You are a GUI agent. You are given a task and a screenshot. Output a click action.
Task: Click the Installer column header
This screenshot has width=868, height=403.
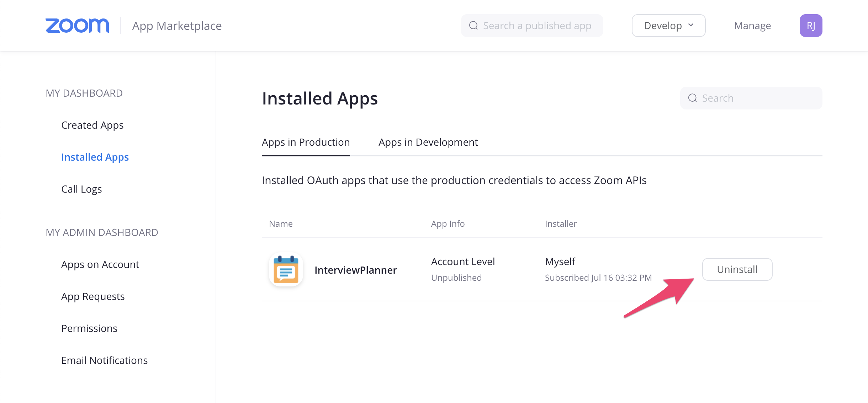(x=561, y=224)
